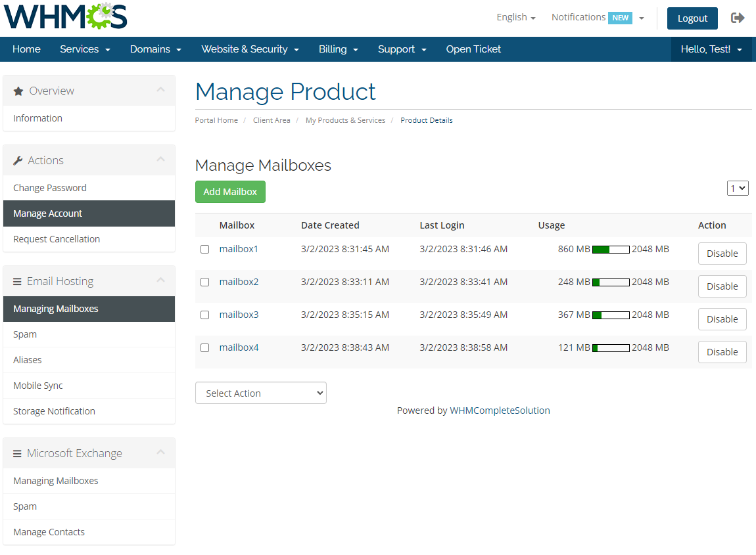Disable mailbox3

click(722, 319)
